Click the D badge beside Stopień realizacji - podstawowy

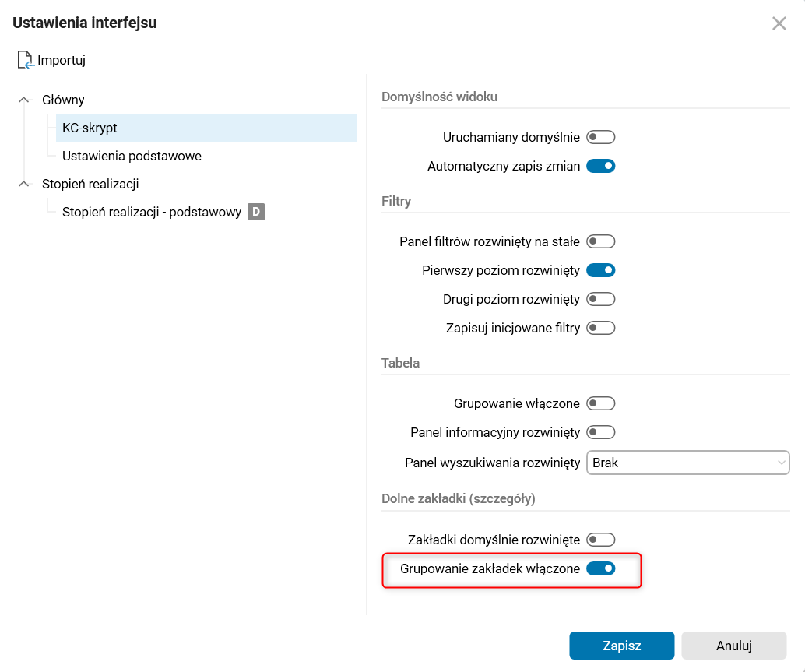coord(256,212)
